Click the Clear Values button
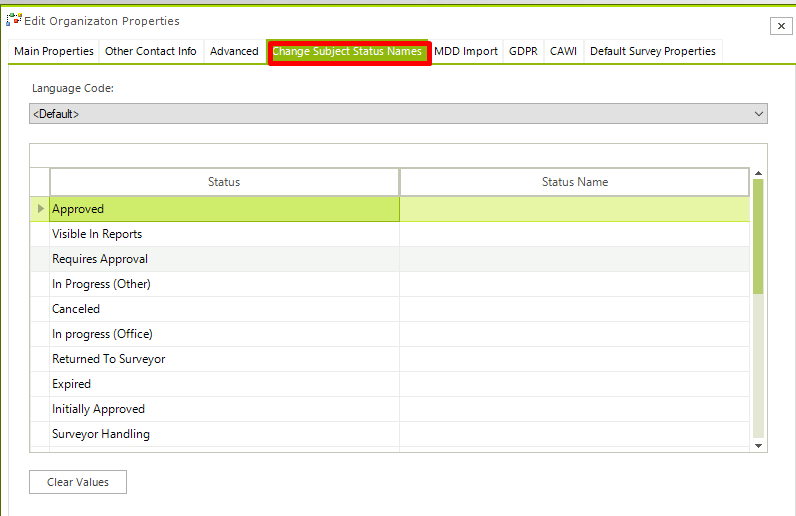The height and width of the screenshot is (516, 796). (78, 482)
